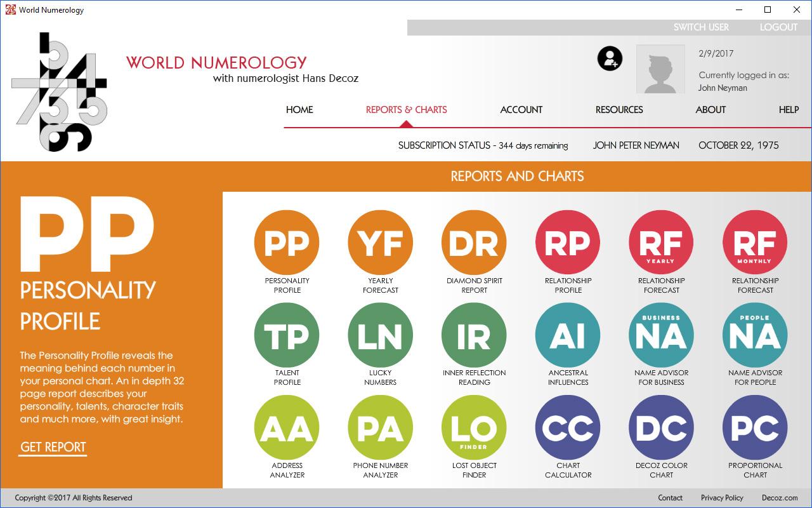Launch the People NA Name Advisor icon
The height and width of the screenshot is (508, 812).
click(x=755, y=335)
